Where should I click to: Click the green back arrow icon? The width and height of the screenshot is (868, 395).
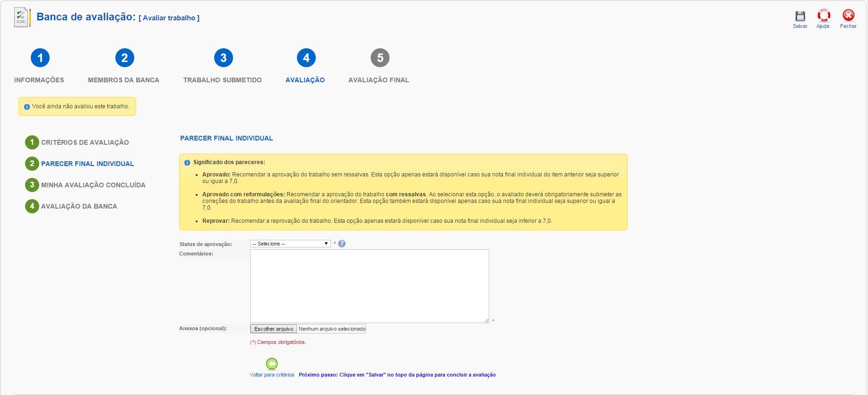(x=272, y=364)
